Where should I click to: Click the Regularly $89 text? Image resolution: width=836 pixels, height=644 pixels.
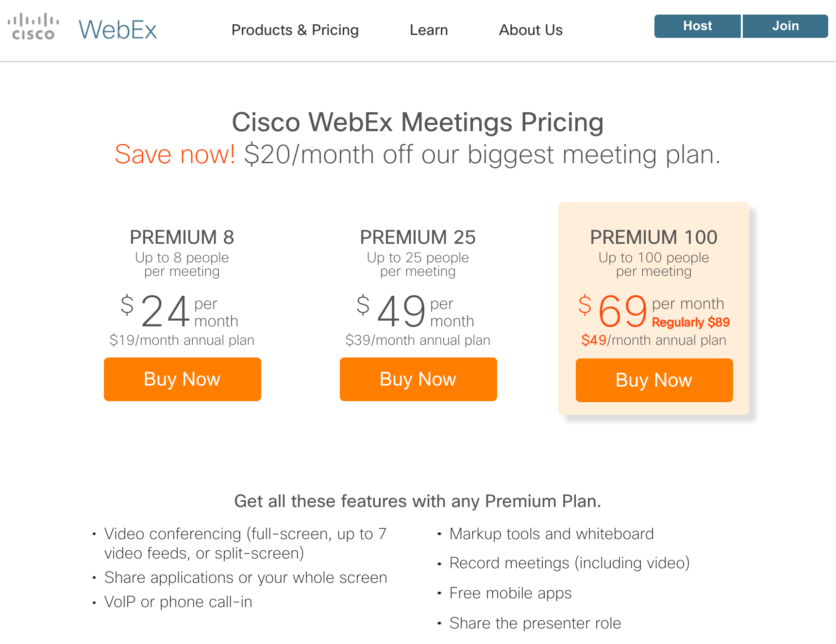point(691,322)
